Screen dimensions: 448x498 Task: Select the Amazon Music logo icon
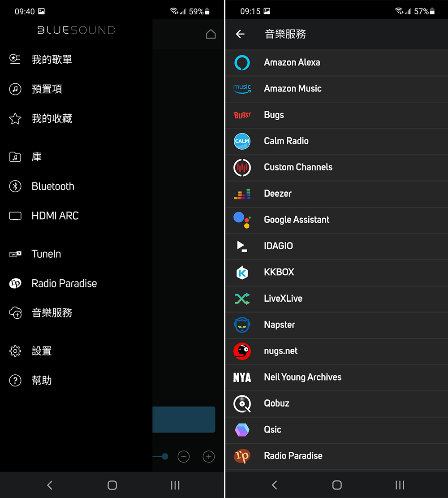242,89
